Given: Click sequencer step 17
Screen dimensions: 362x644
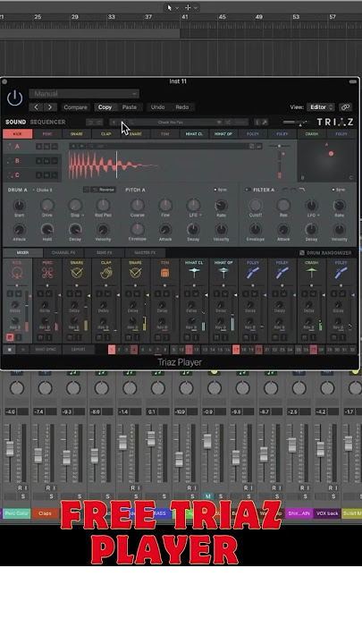Looking at the screenshot, I should (x=236, y=350).
